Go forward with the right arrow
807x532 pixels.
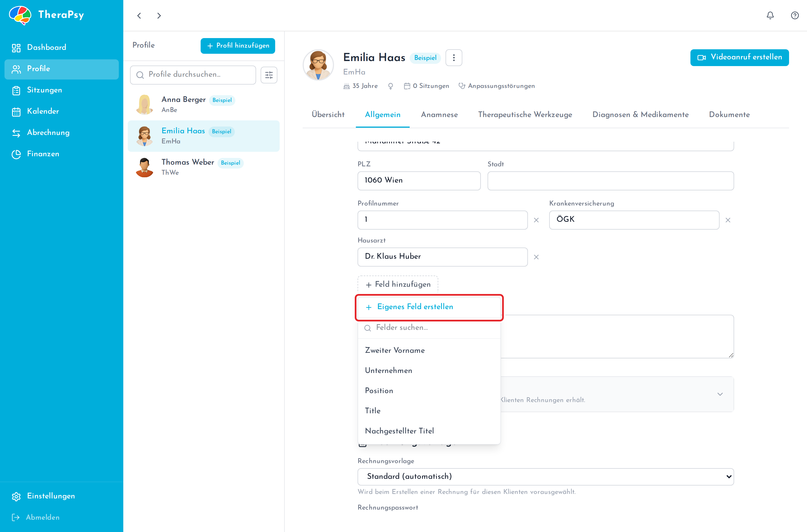pyautogui.click(x=159, y=16)
